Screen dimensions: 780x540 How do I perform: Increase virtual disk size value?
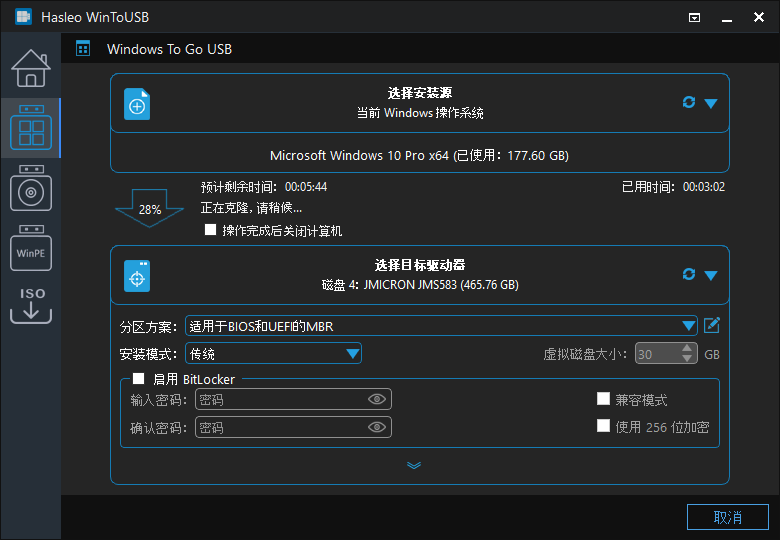point(687,349)
